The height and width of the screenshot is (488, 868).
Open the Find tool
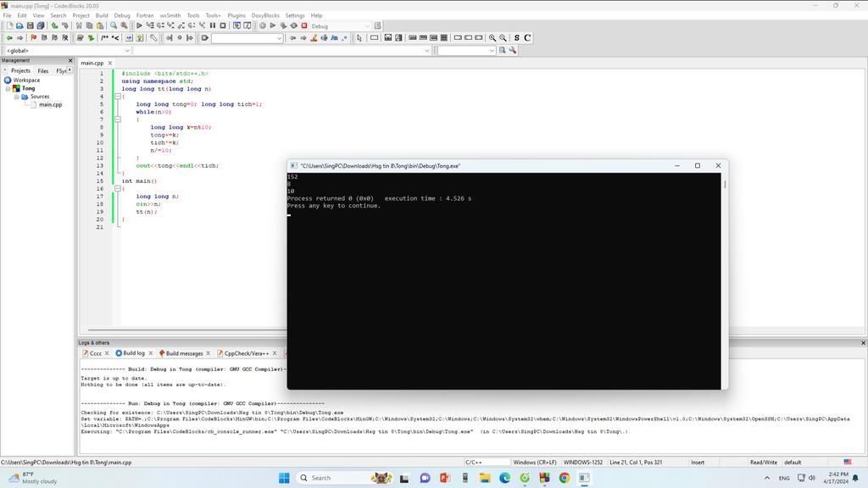coord(114,25)
